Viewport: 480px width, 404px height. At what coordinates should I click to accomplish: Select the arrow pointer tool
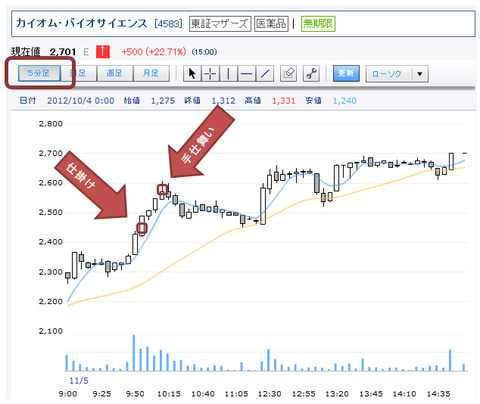(192, 73)
